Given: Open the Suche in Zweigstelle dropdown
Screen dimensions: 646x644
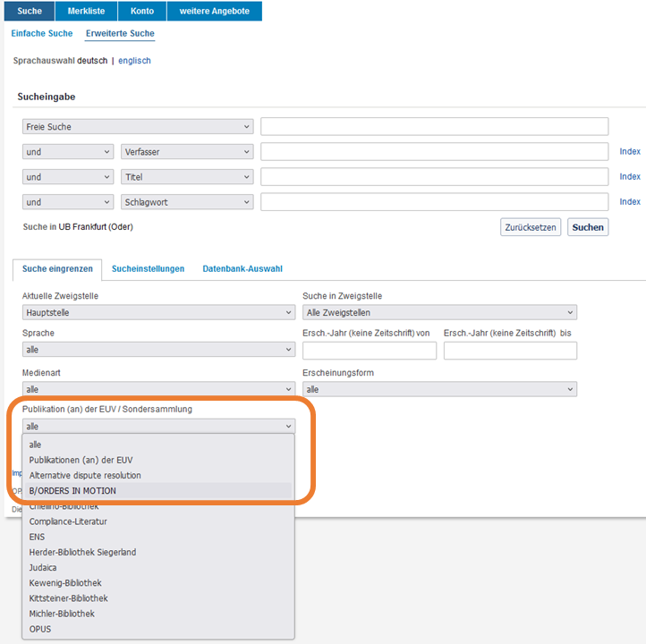Looking at the screenshot, I should click(439, 312).
